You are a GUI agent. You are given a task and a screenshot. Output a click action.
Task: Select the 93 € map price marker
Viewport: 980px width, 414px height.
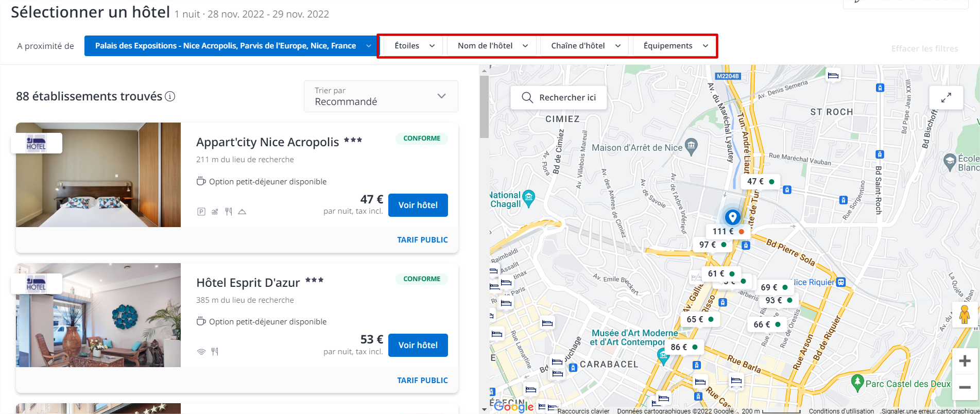click(779, 300)
